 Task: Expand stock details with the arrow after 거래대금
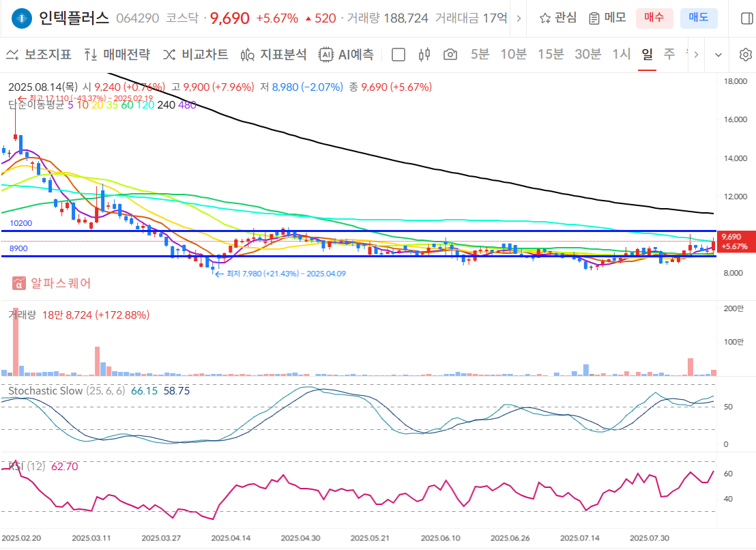pos(519,18)
